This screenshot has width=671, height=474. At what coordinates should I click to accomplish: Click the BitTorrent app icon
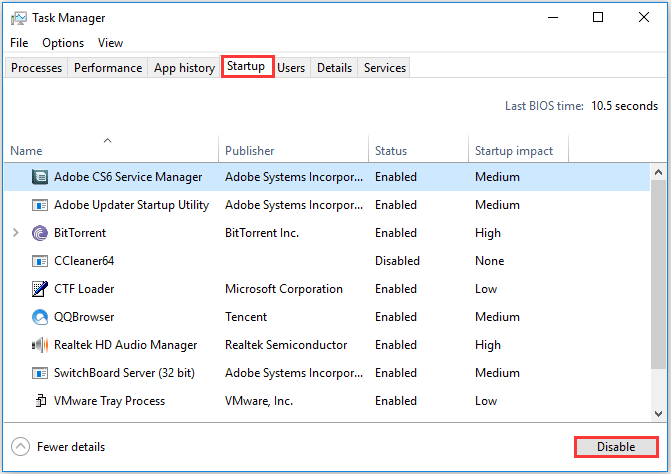pos(40,233)
